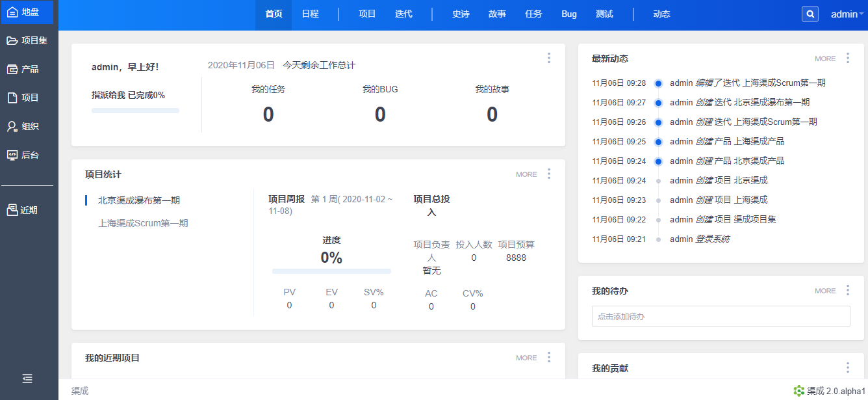Open the admin user dropdown

847,14
